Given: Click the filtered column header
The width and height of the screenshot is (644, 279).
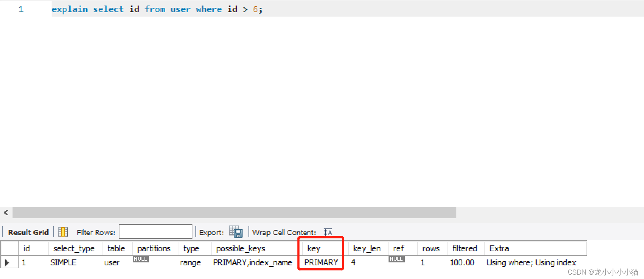Looking at the screenshot, I should (x=466, y=248).
